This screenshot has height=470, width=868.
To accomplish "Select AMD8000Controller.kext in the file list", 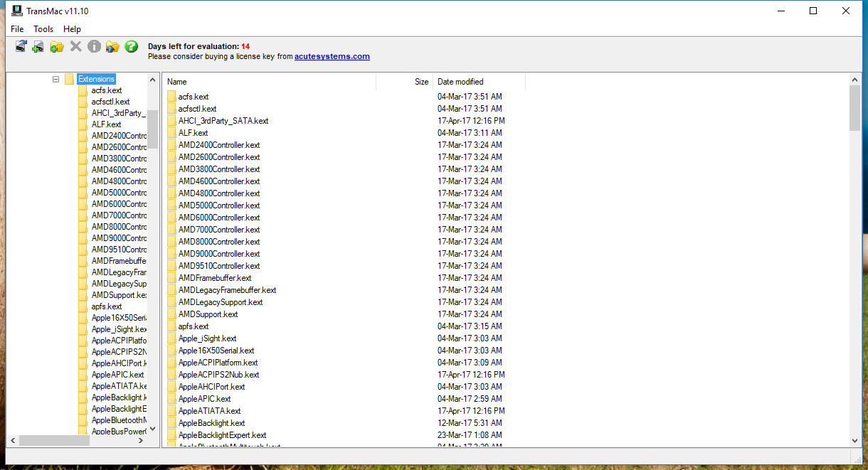I will (219, 242).
